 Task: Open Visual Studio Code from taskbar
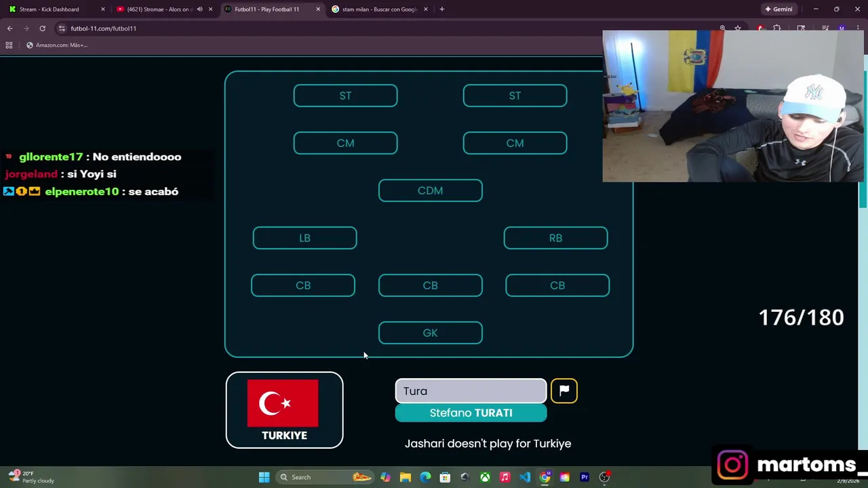click(525, 477)
